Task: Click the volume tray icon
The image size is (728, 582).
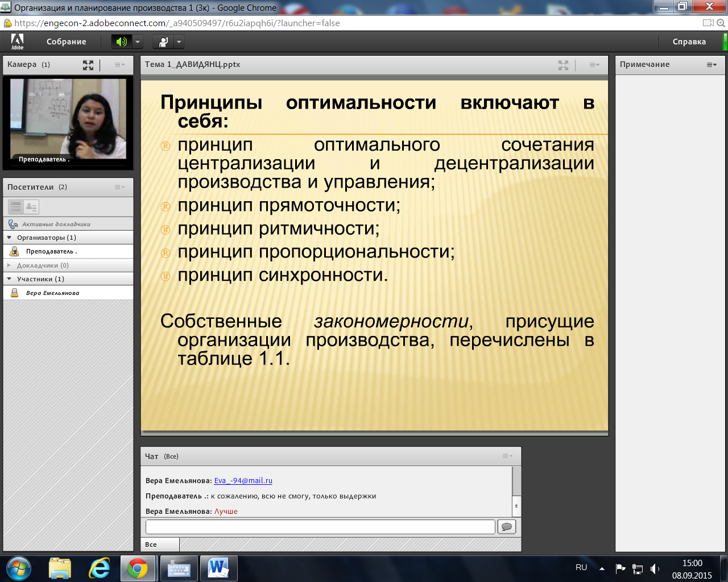Action: pos(655,568)
